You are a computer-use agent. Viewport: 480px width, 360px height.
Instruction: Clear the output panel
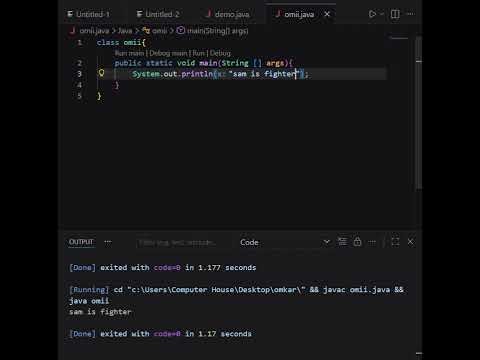click(x=342, y=242)
